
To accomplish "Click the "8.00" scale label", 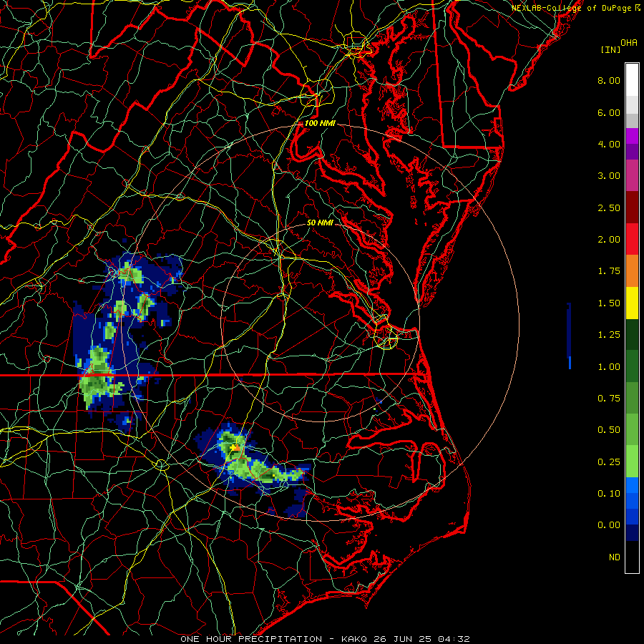I will click(x=609, y=80).
